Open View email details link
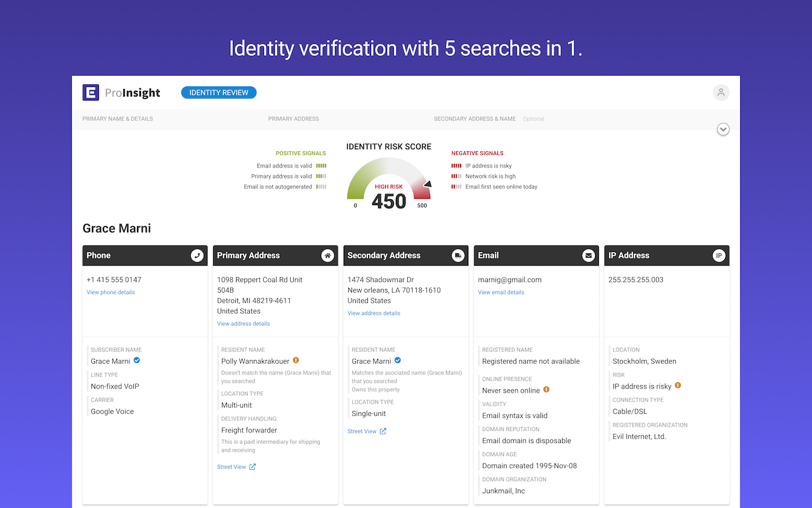This screenshot has height=508, width=812. [x=501, y=292]
